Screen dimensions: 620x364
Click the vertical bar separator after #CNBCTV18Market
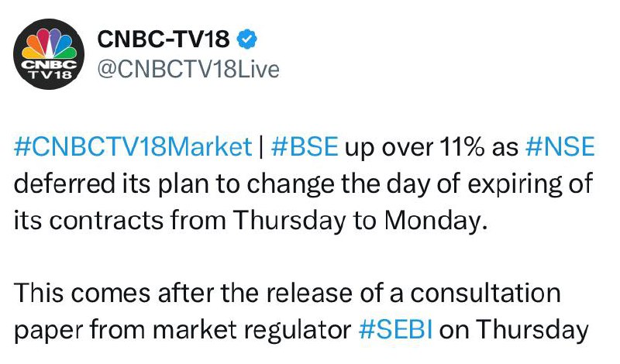point(261,147)
